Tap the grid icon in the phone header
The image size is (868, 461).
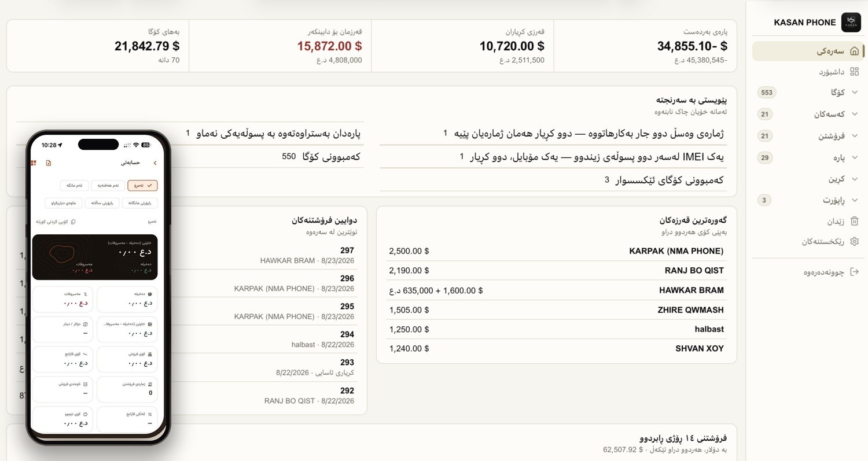coord(34,163)
